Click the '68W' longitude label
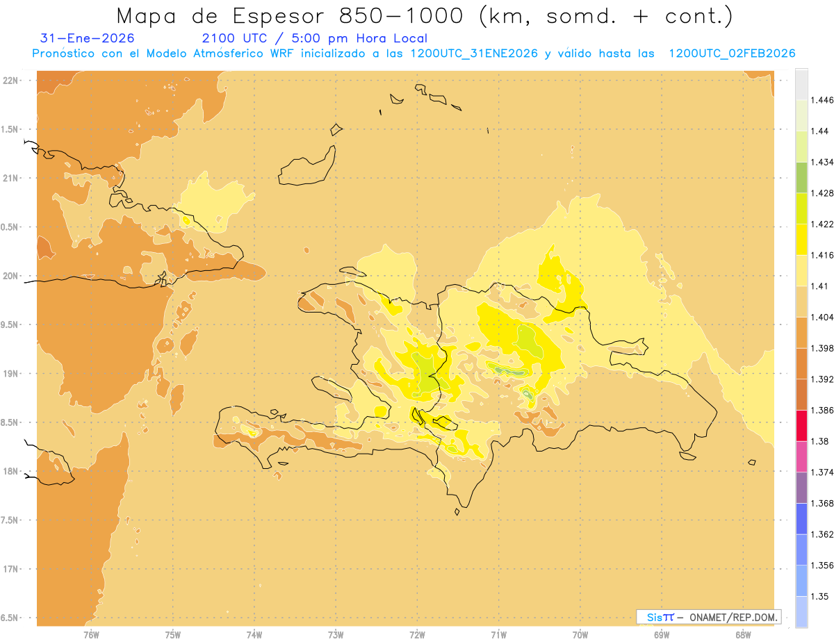Image resolution: width=834 pixels, height=644 pixels. (x=743, y=635)
